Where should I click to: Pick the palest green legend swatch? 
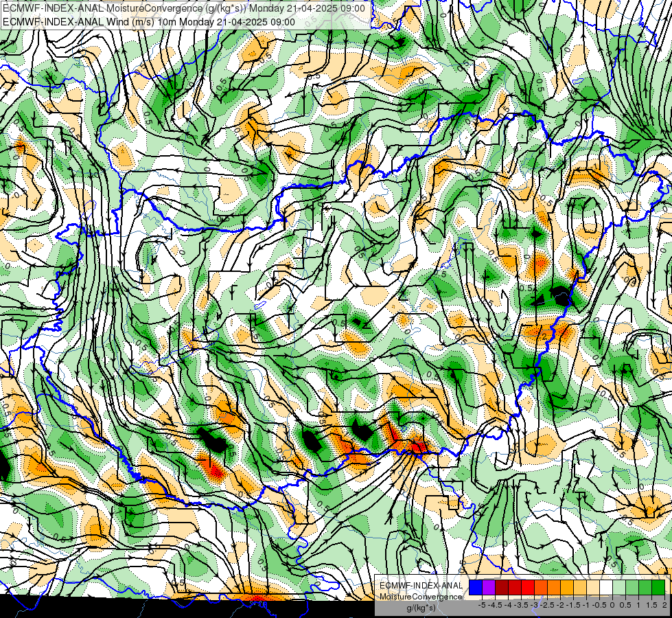619,588
